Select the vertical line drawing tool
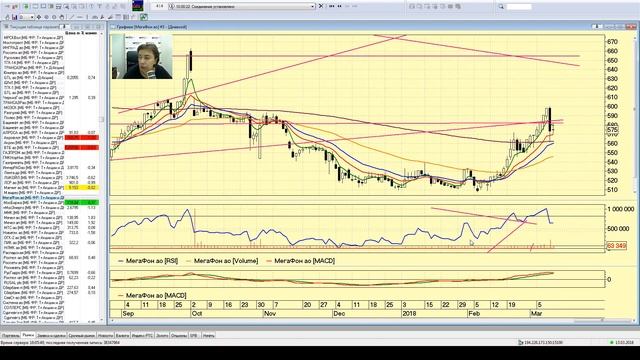 [x=87, y=17]
